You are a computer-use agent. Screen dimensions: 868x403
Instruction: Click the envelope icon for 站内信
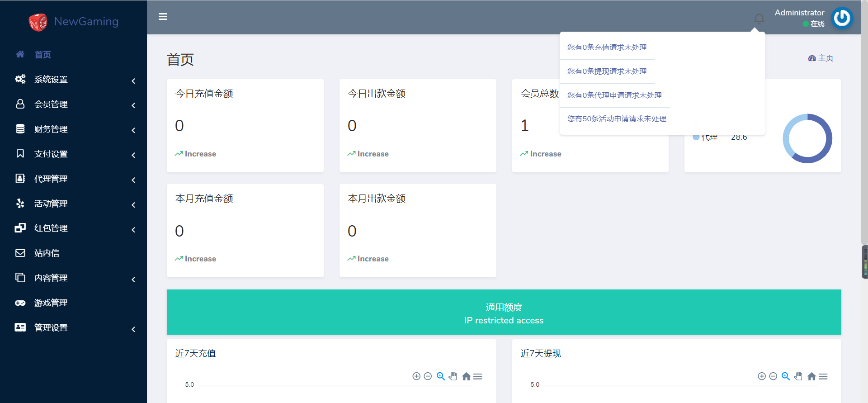(20, 253)
